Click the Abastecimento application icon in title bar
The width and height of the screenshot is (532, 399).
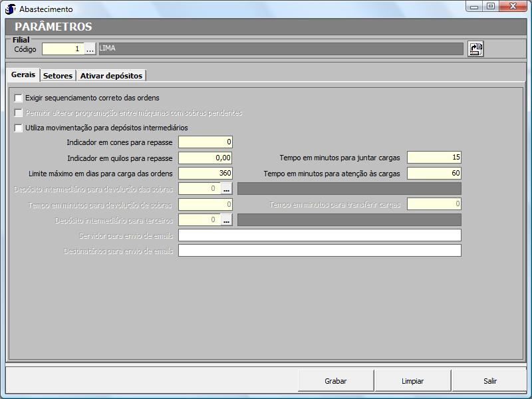(x=11, y=9)
